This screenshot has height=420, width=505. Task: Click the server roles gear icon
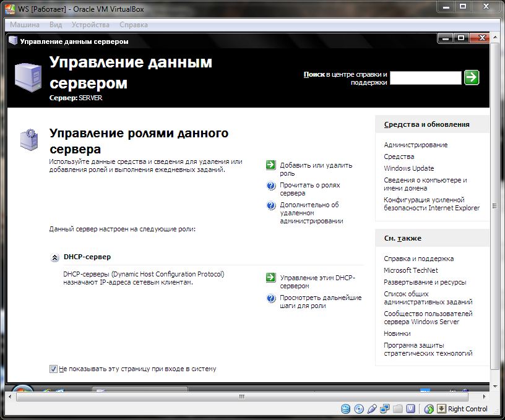pos(29,140)
